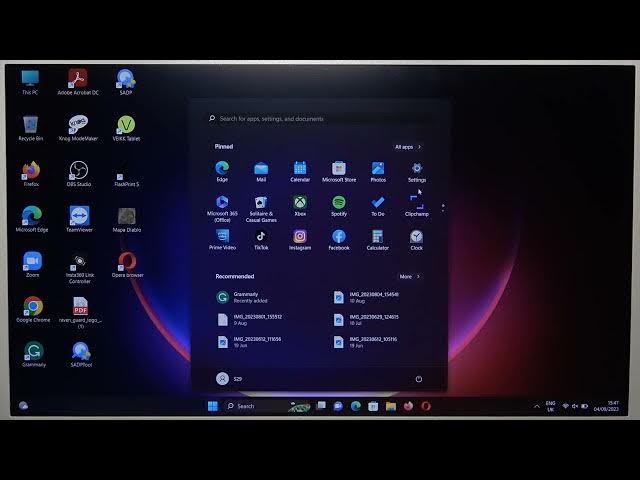Click the pinned apps page indicator dots
This screenshot has width=640, height=480.
(443, 207)
